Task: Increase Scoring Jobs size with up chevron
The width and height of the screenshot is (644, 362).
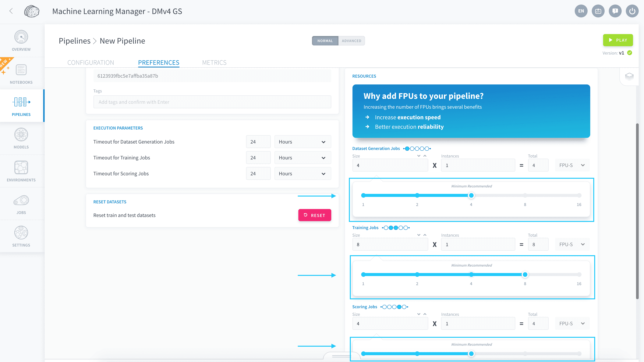Action: (425, 314)
